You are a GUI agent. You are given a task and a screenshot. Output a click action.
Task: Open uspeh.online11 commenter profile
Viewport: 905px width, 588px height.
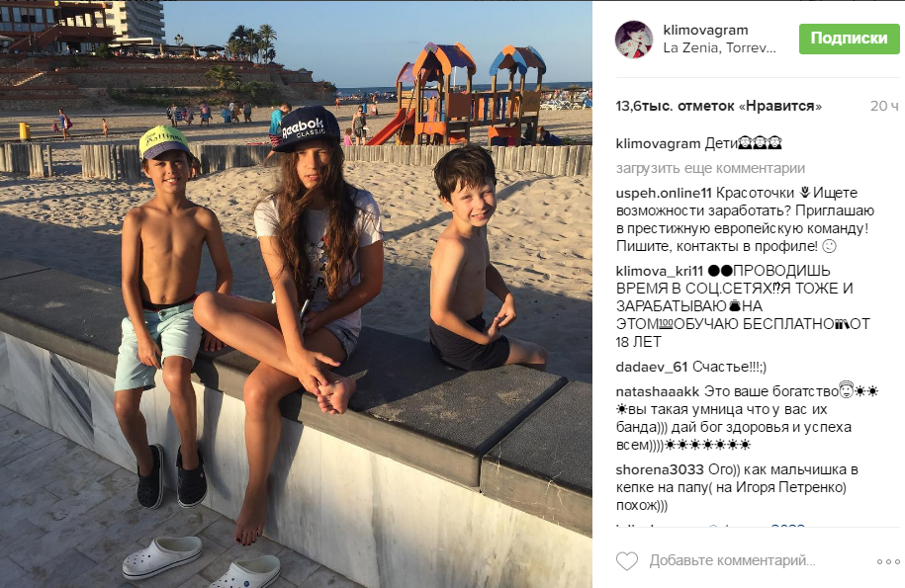[x=664, y=193]
